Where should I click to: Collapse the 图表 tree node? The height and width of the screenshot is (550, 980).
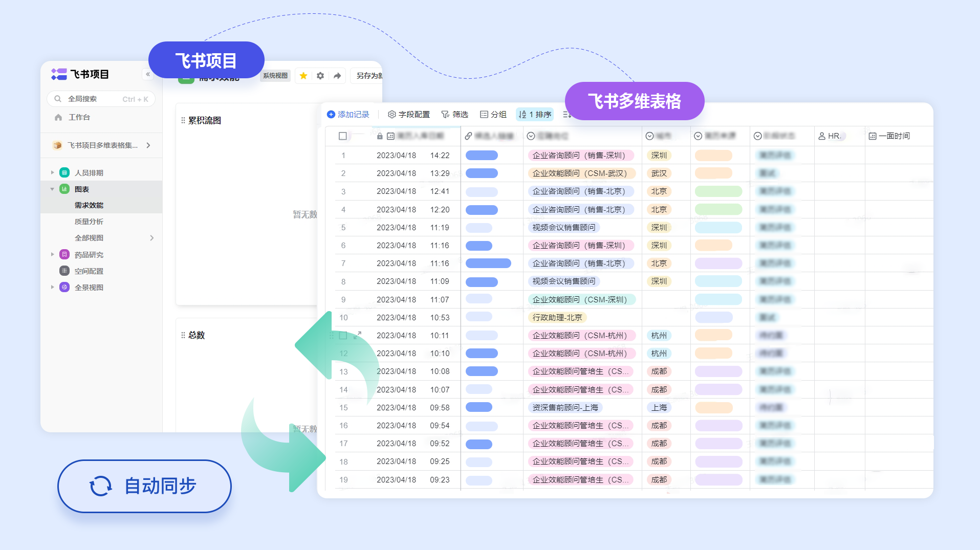[x=53, y=189]
